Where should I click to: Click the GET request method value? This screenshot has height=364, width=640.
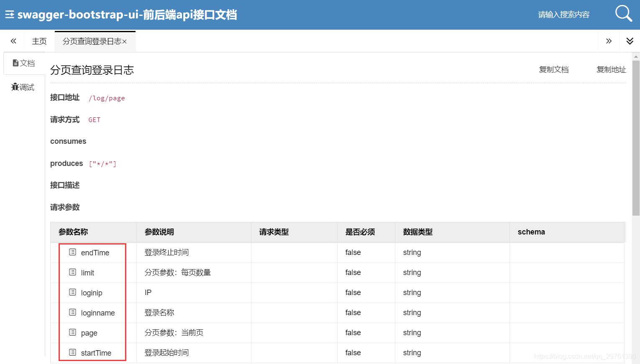tap(95, 120)
